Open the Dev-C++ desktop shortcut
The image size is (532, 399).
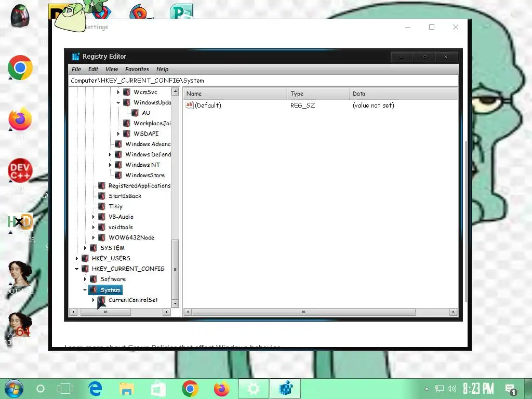(x=20, y=170)
